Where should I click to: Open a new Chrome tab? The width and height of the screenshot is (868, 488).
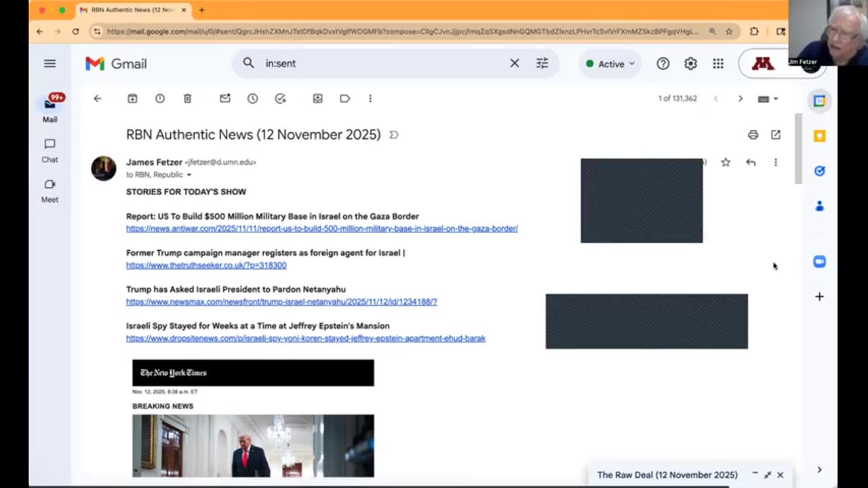point(201,10)
